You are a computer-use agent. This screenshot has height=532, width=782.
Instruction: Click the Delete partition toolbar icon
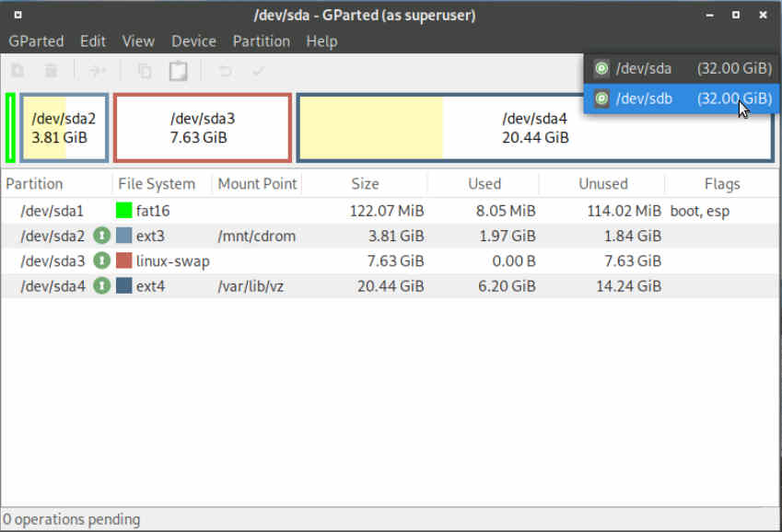[51, 71]
